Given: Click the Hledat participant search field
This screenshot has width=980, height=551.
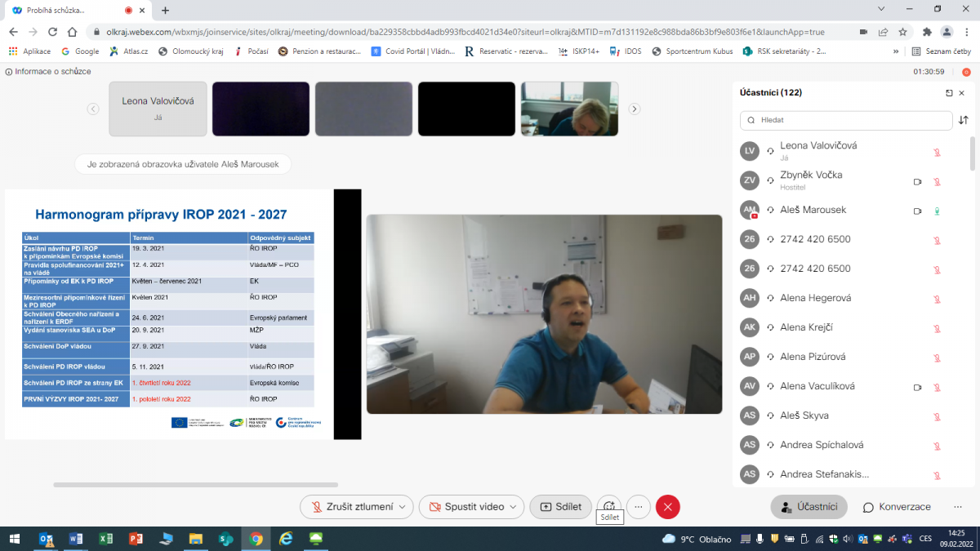Looking at the screenshot, I should 845,120.
